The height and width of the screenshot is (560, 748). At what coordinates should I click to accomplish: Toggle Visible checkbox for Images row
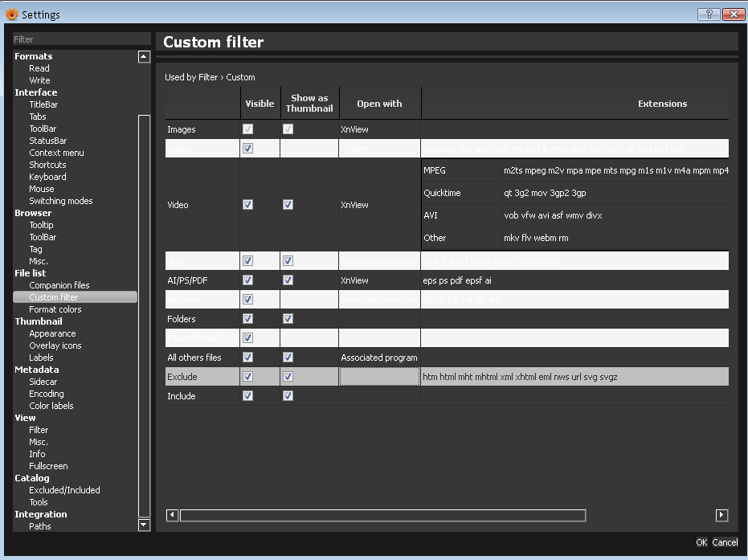[247, 129]
